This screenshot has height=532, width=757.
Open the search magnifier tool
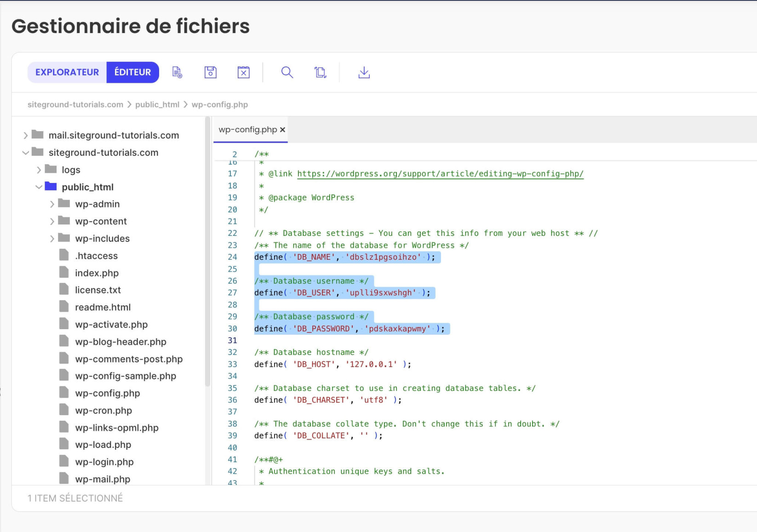(x=287, y=72)
